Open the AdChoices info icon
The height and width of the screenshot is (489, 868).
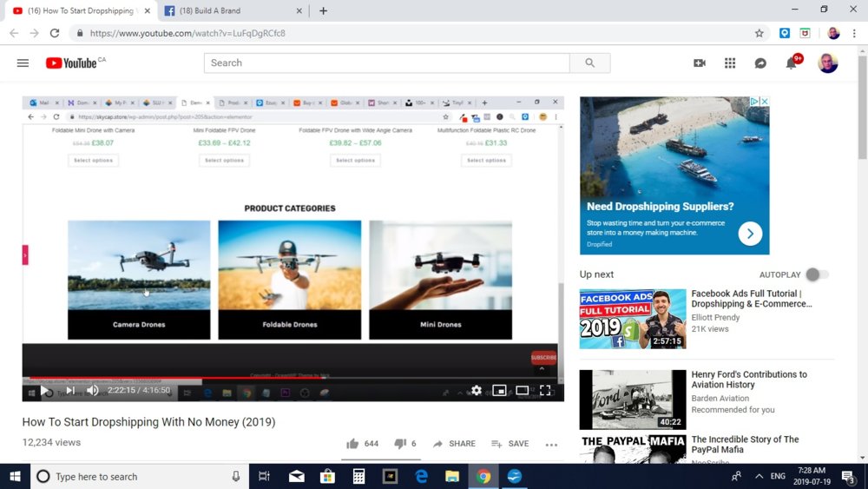[754, 102]
